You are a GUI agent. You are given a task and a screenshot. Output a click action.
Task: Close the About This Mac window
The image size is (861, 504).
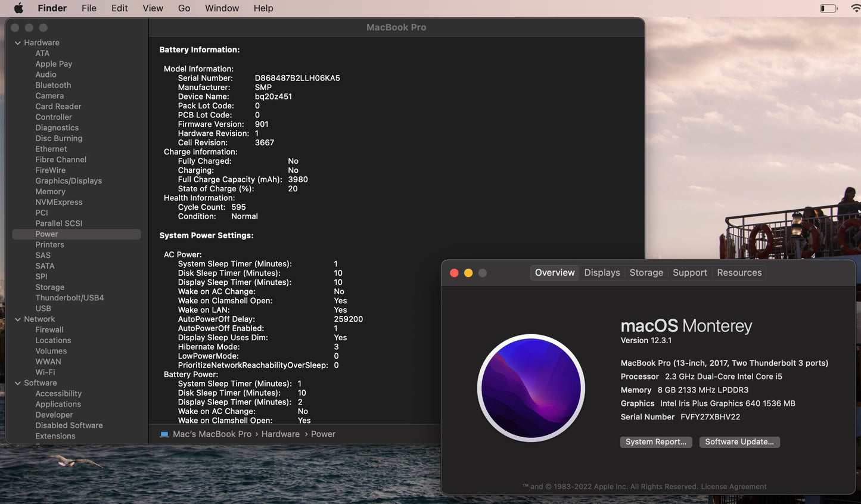(x=454, y=273)
